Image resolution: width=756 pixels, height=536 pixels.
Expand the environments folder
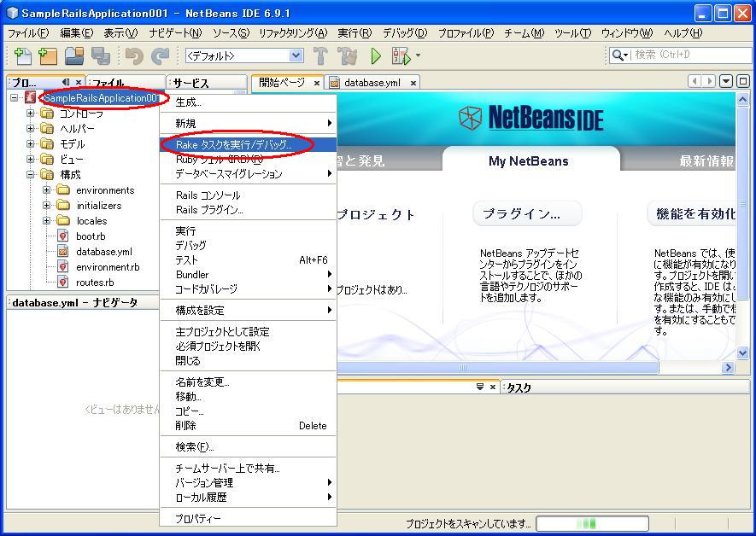click(46, 190)
